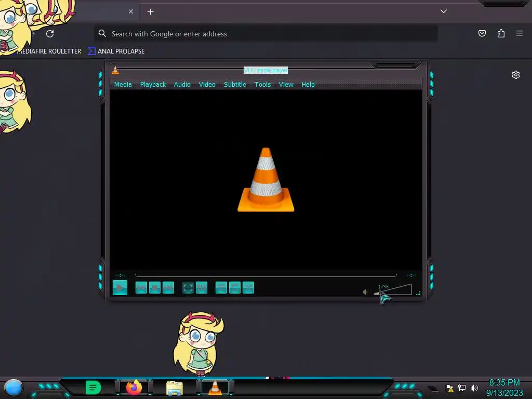Click the search magnifier in address bar

tap(102, 33)
